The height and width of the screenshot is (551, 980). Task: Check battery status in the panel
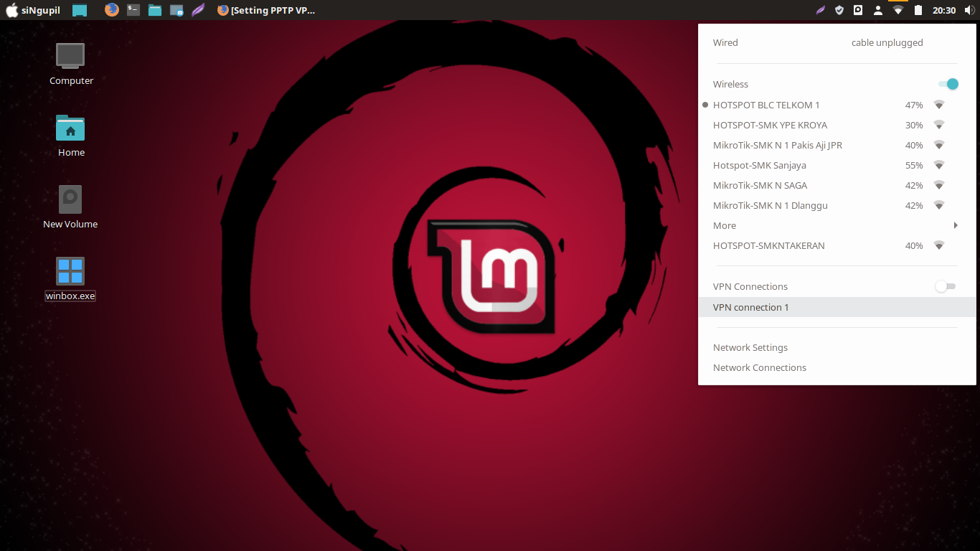tap(918, 10)
